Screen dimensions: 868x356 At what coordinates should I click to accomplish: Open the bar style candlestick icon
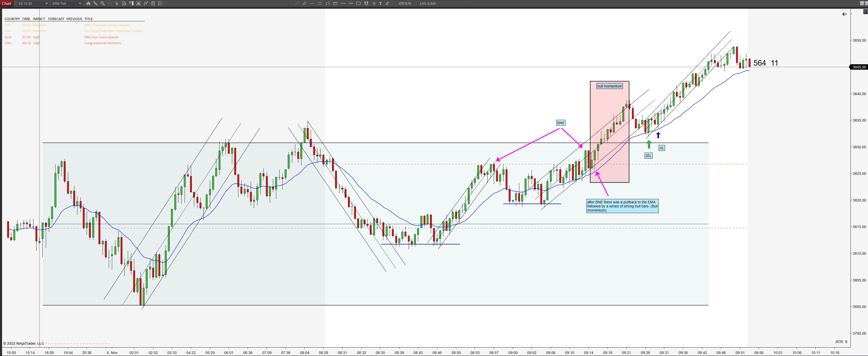point(88,3)
